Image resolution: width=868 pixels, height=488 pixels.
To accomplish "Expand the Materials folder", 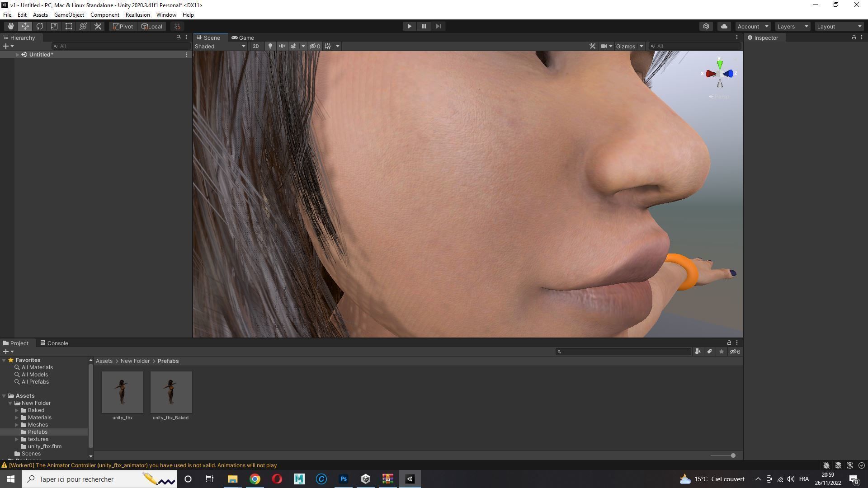I will [x=17, y=418].
